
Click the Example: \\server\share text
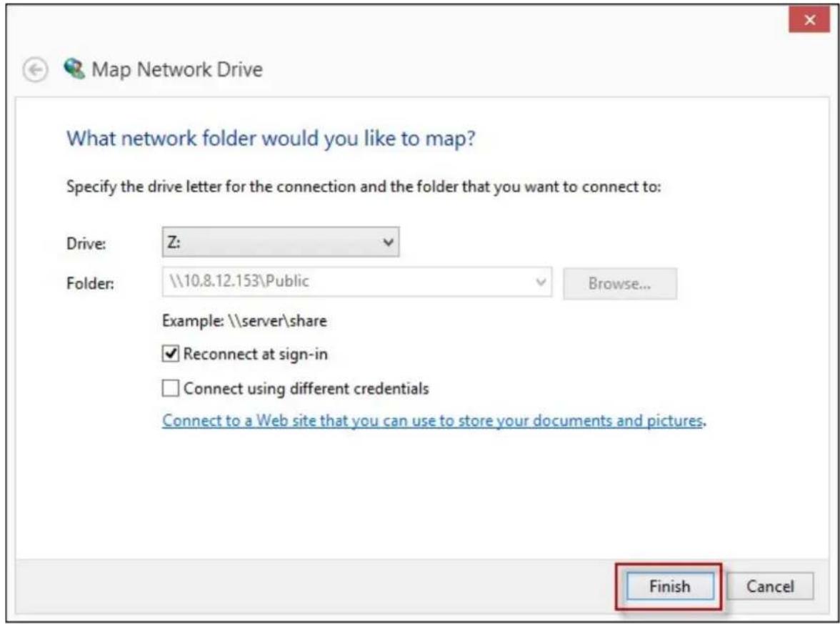click(x=244, y=320)
